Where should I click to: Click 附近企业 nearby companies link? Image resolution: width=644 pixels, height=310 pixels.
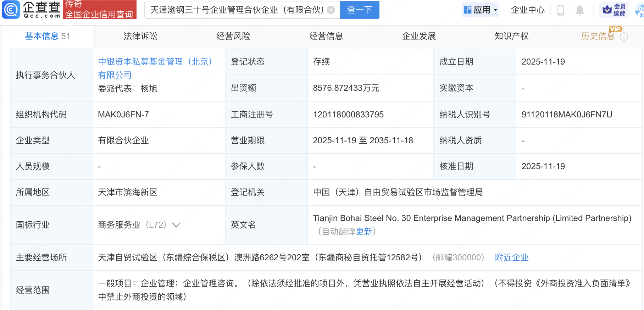511,258
